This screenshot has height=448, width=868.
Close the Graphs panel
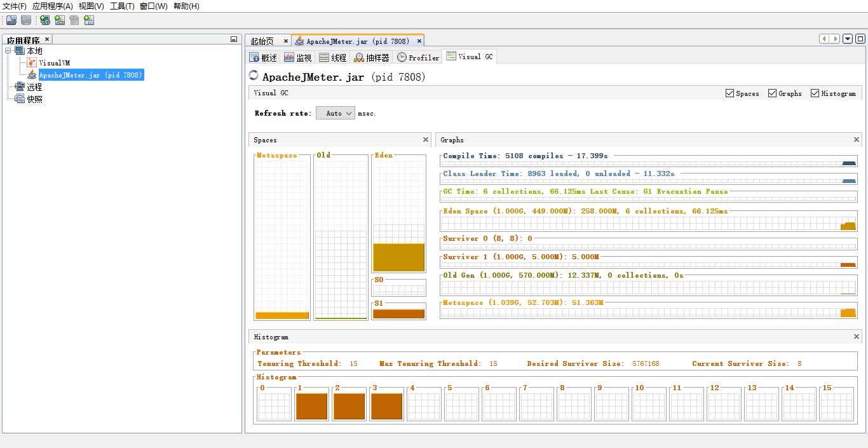tap(857, 140)
